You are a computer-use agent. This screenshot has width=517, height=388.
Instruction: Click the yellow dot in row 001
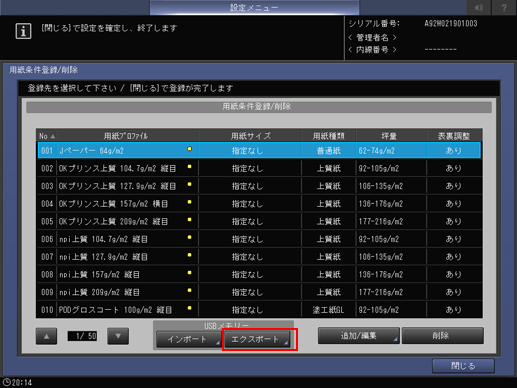[x=189, y=149]
